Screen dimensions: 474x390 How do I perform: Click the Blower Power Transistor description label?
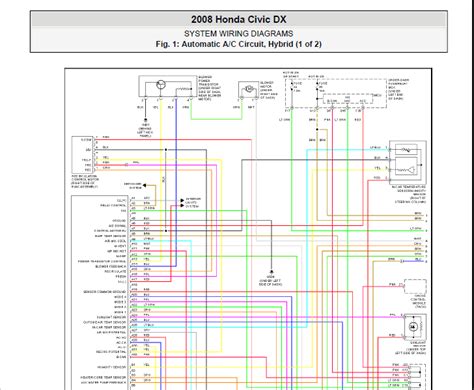[209, 88]
